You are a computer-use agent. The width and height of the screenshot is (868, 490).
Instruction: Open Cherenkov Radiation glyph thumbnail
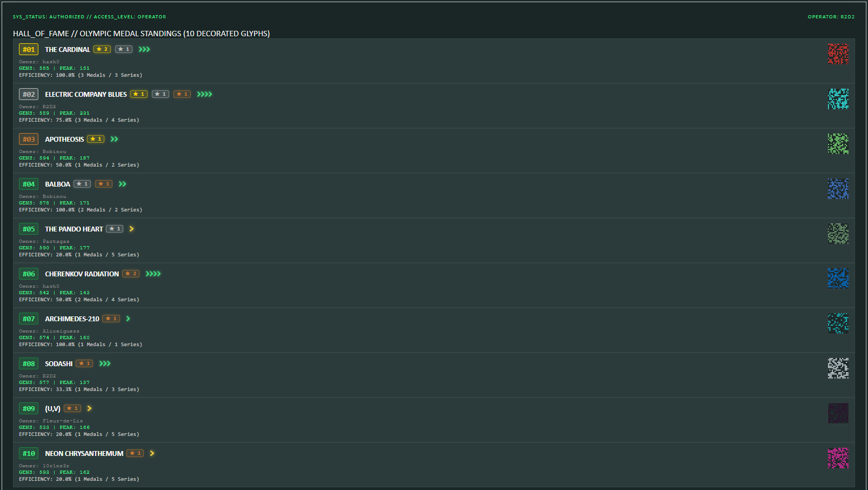[x=838, y=279]
